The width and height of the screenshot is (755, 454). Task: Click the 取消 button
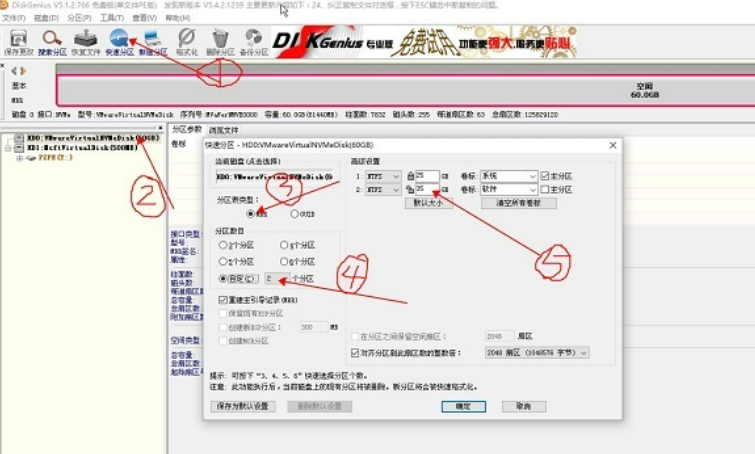pos(523,406)
